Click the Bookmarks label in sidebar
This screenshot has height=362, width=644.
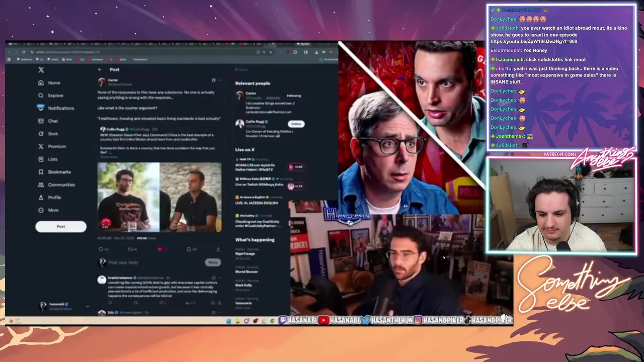[x=59, y=172]
